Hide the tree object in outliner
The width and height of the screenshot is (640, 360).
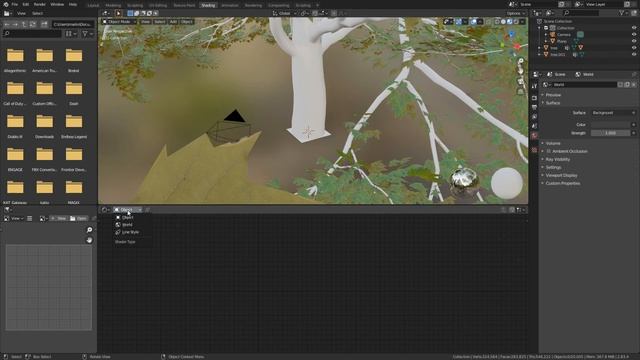coord(634,48)
